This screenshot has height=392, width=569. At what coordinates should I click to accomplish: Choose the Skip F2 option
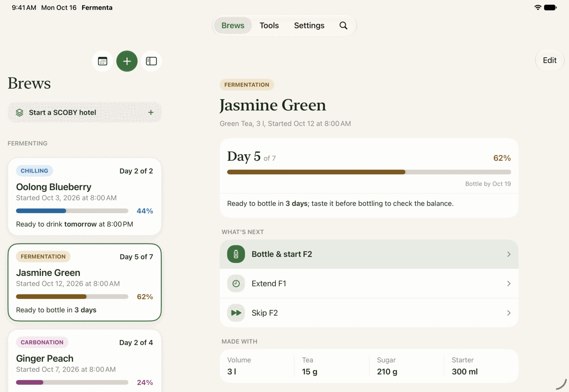(369, 313)
